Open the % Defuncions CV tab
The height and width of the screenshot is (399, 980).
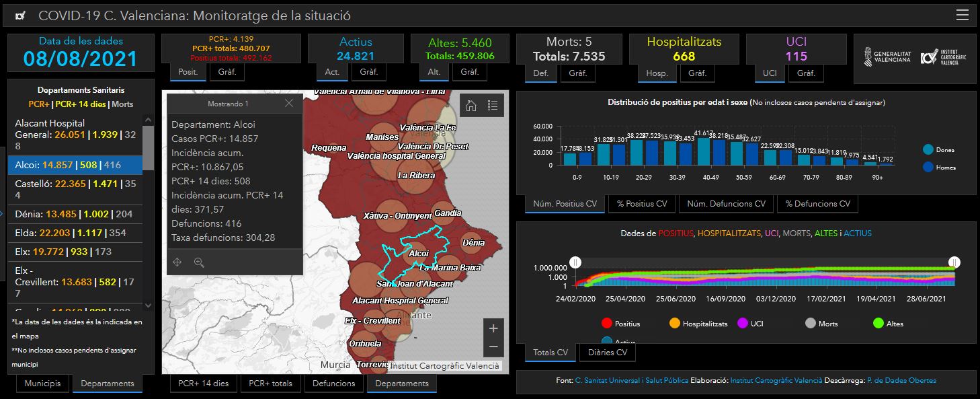(817, 204)
